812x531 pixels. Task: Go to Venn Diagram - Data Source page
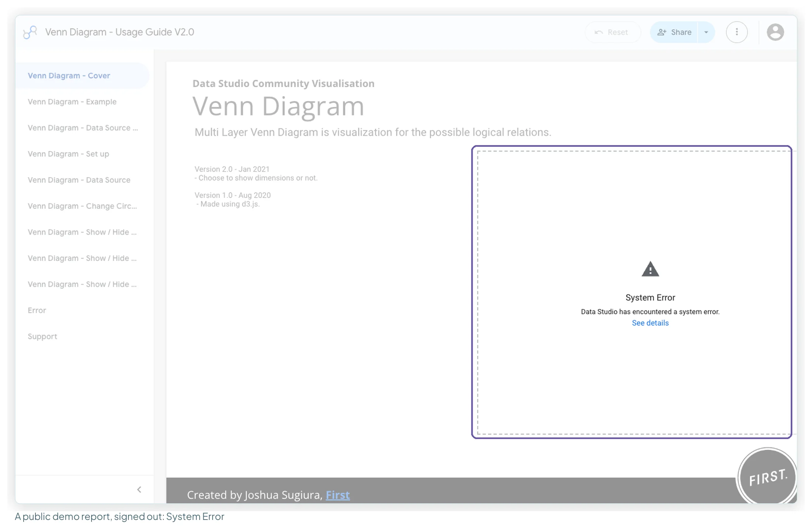pos(82,180)
